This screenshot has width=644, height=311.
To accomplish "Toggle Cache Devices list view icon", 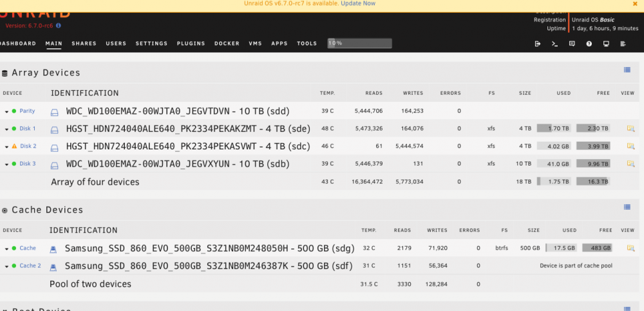I will (627, 207).
